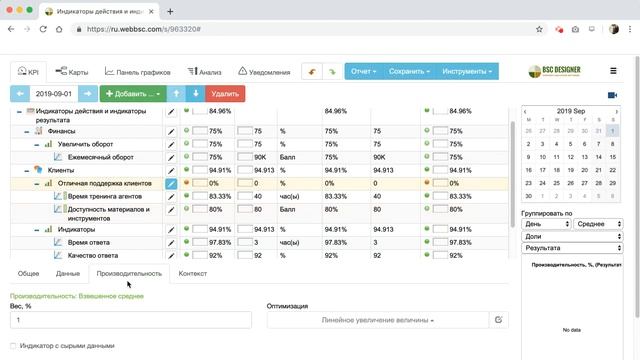Open the Доли dropdown
Viewport: 640px width, 360px height.
click(572, 236)
